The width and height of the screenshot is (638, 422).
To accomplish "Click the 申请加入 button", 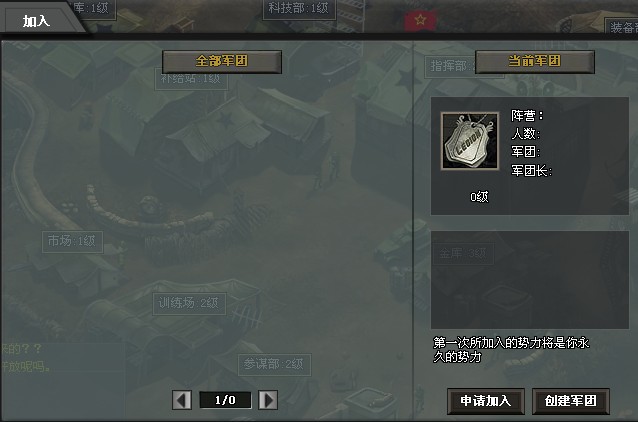I will [x=485, y=401].
